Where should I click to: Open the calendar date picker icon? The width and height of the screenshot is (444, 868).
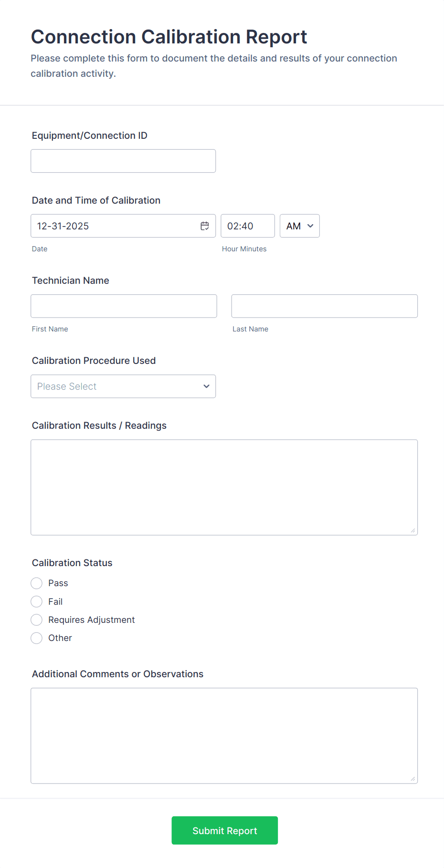(x=204, y=226)
